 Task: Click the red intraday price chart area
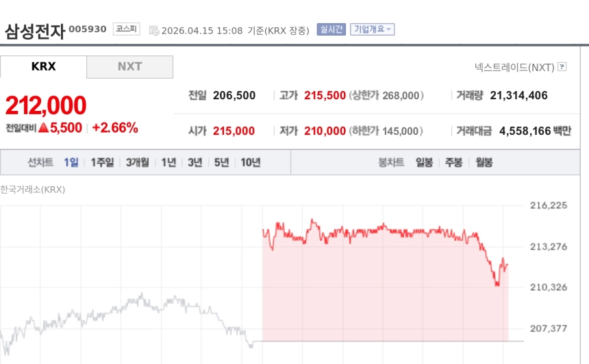[384, 287]
